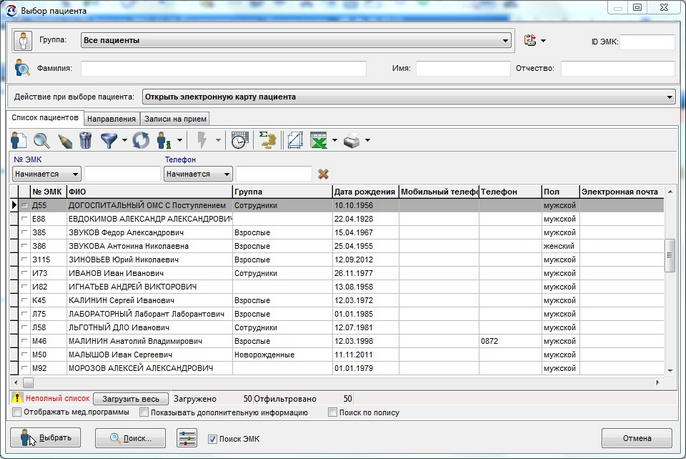Click the Выбрать button
The image size is (686, 459).
click(46, 438)
